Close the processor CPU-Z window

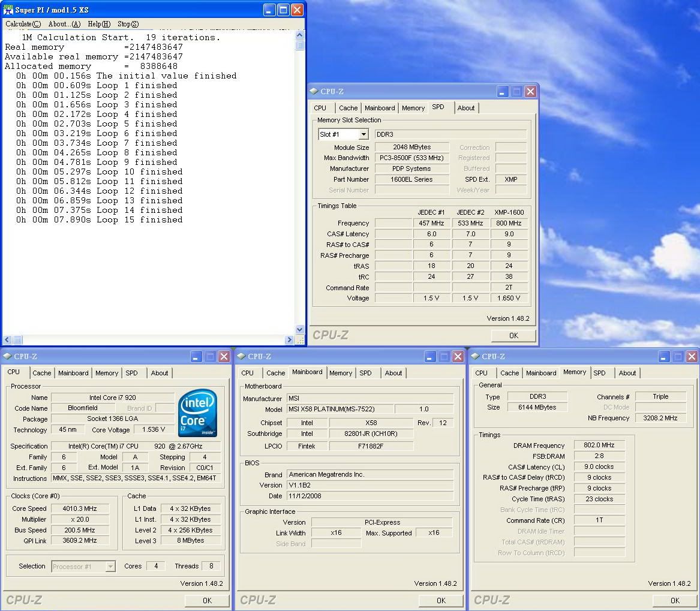click(x=224, y=356)
